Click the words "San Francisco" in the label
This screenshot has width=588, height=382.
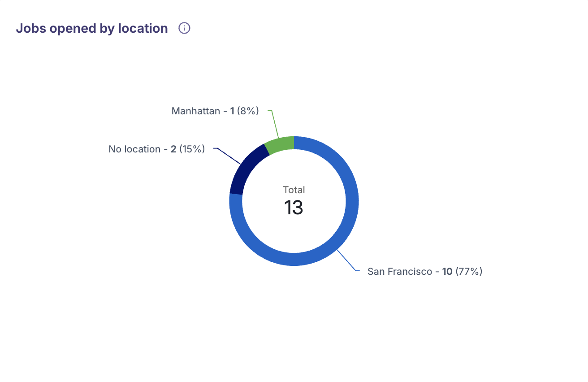click(399, 271)
